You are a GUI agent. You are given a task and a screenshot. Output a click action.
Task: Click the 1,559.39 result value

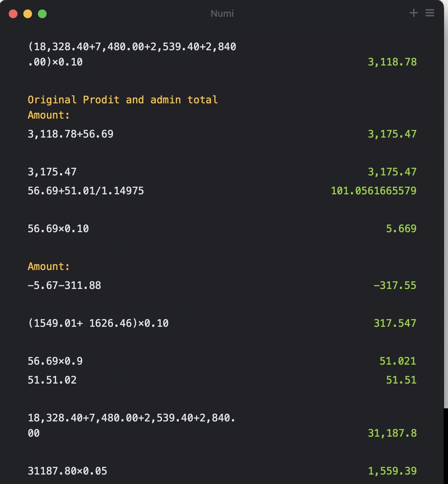pyautogui.click(x=392, y=471)
